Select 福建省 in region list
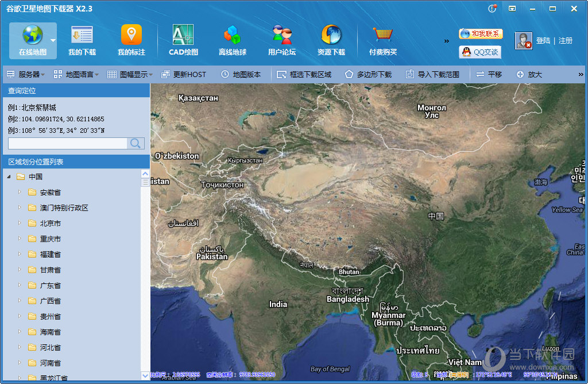588x384 pixels. [51, 254]
